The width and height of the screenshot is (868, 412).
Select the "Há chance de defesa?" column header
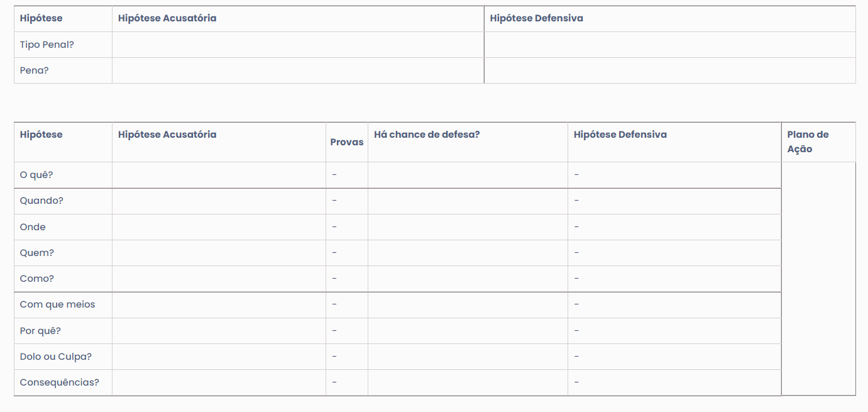(x=427, y=135)
